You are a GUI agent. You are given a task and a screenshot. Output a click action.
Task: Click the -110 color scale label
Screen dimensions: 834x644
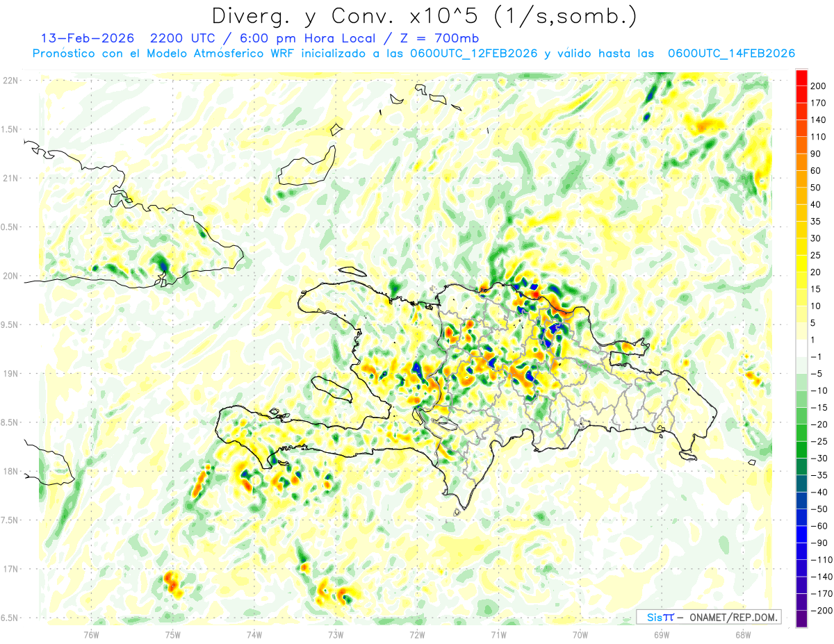820,560
